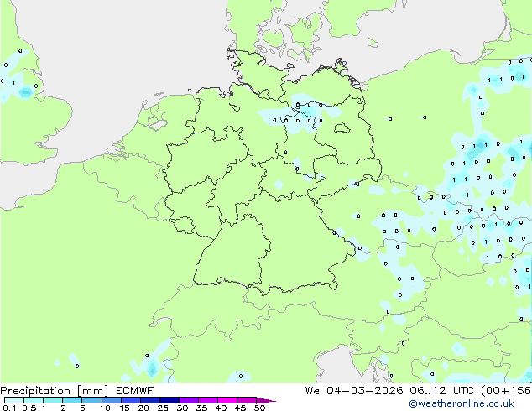Image resolution: width=532 pixels, height=411 pixels.
Task: Click the '06..12 UTC' time range
Action: (x=441, y=391)
